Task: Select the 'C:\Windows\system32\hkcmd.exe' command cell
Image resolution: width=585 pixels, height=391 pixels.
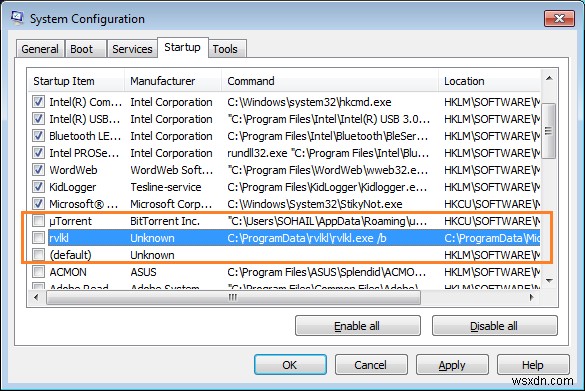Action: coord(309,102)
